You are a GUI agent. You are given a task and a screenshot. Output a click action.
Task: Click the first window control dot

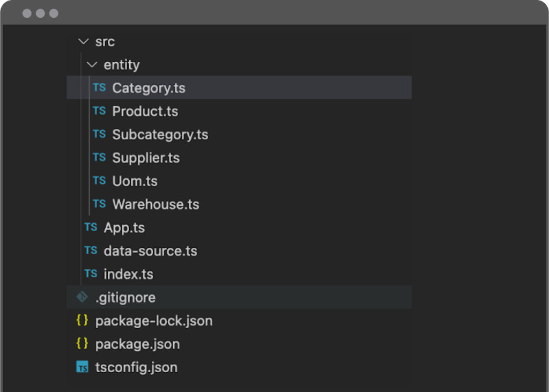point(27,13)
